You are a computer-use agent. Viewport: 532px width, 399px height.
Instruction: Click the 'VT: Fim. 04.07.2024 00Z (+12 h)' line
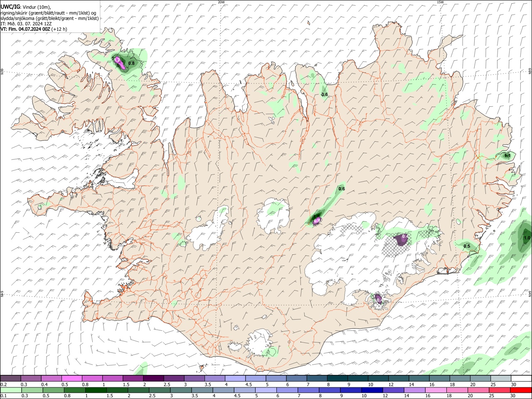[x=34, y=29]
